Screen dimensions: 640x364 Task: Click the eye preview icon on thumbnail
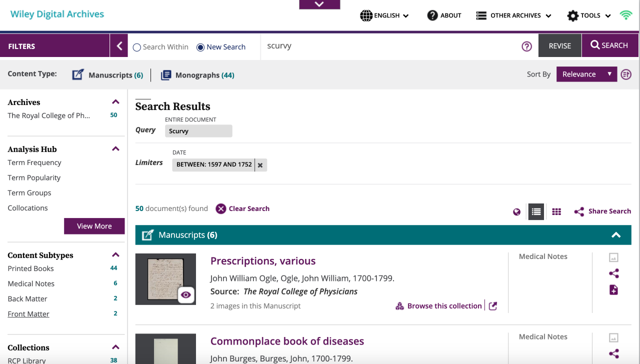point(186,295)
